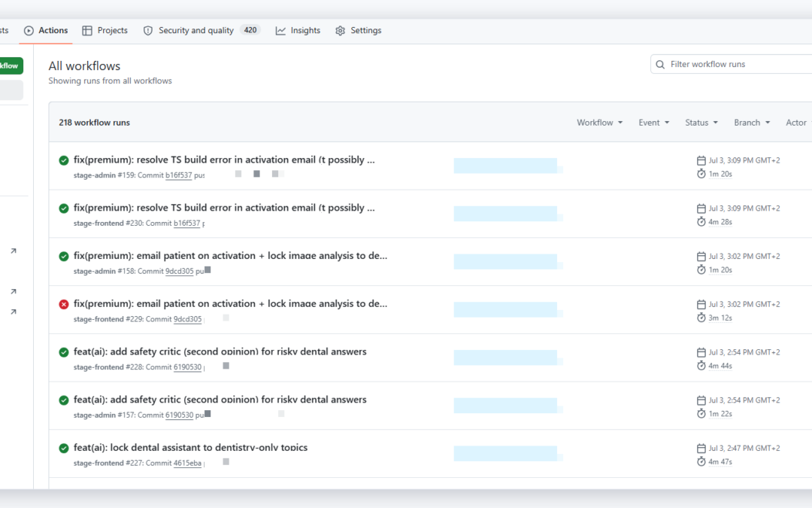Open run "feat(ai): lock dental assistant to dentistry-only topics"
This screenshot has height=508, width=812.
190,447
